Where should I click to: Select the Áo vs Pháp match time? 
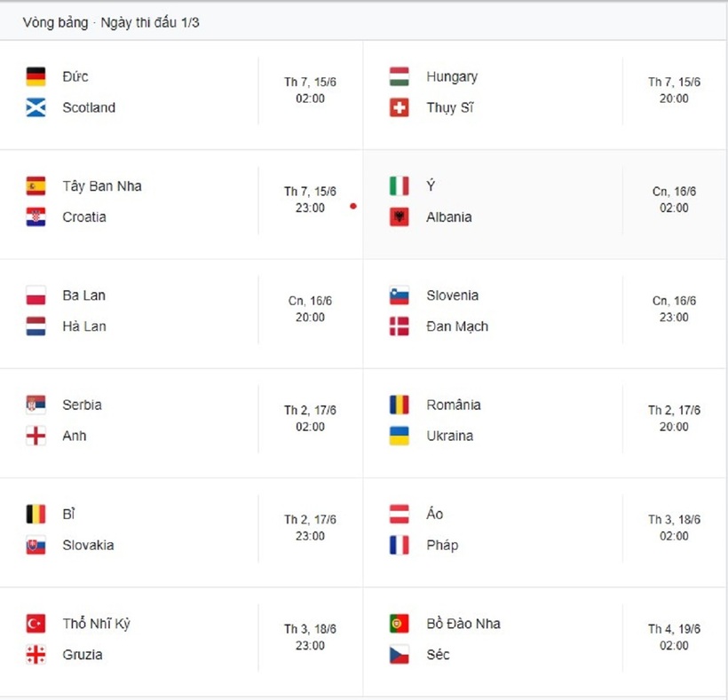tap(674, 528)
